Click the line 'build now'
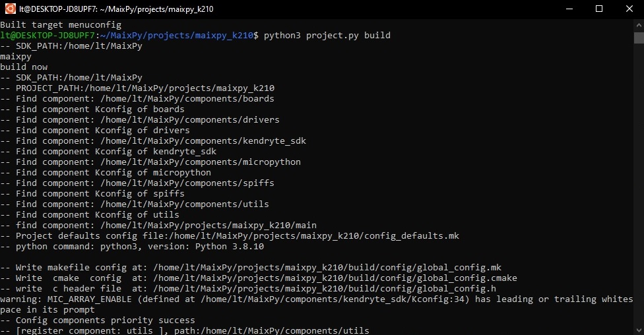Image resolution: width=644 pixels, height=335 pixels. coord(24,67)
